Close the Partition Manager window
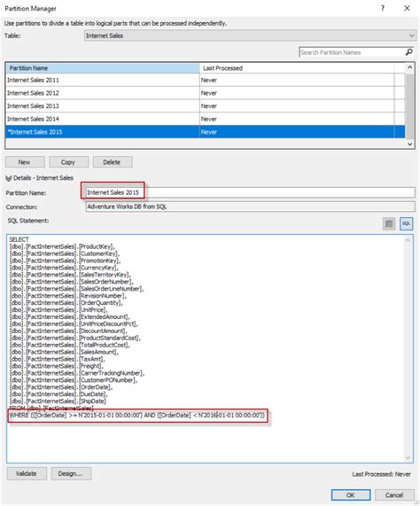 [407, 8]
